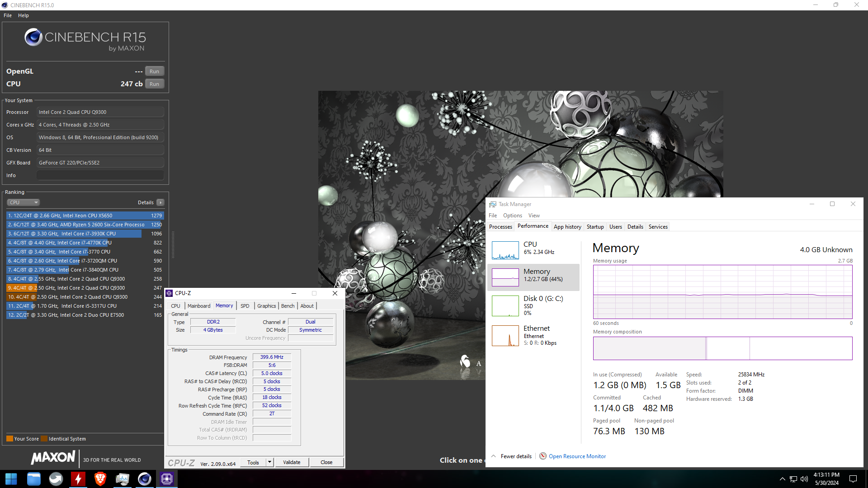The width and height of the screenshot is (868, 488).
Task: Select the Ethernet graph thumbnail
Action: 505,336
